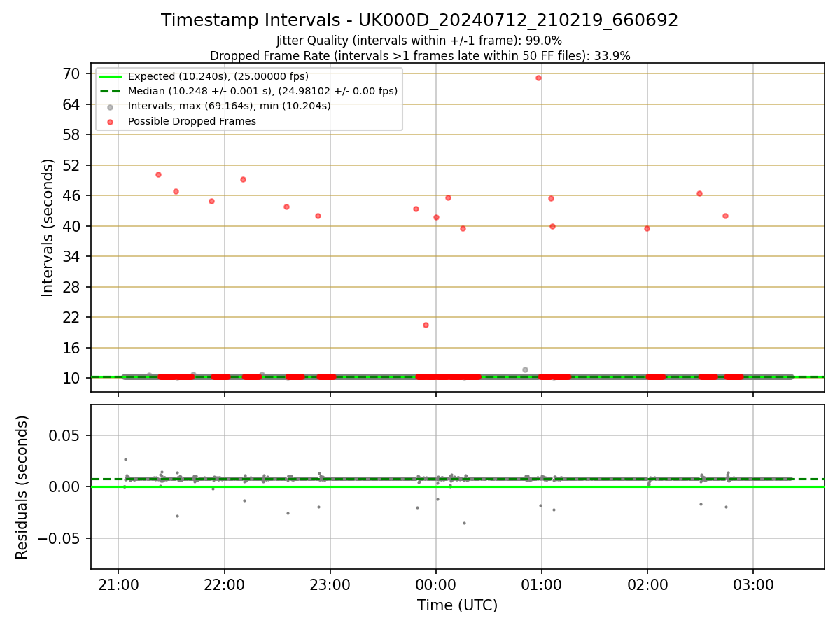
Task: Click the 70 y-axis tick label
Action: click(x=72, y=74)
